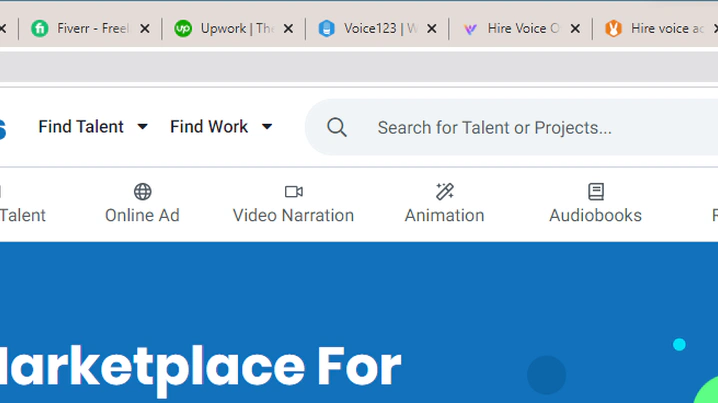Go to the Video Narration category

[293, 215]
